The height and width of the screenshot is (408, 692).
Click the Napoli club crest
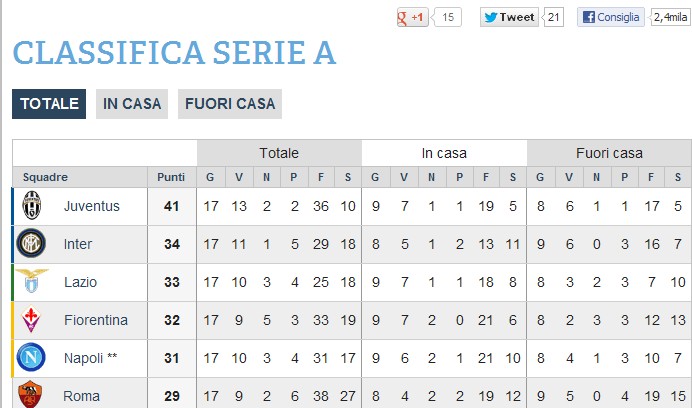coord(31,357)
